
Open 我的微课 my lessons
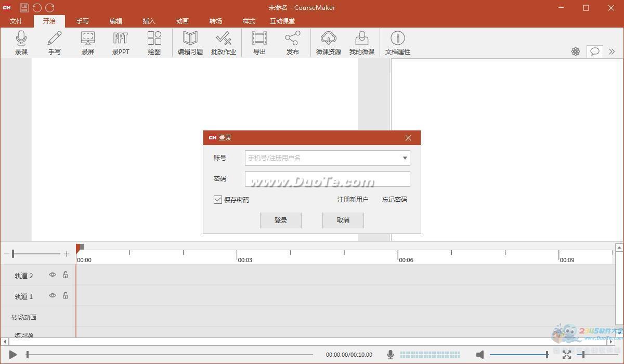point(362,43)
